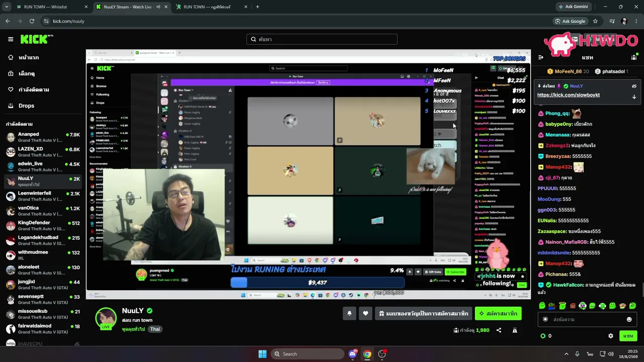Turn on notifications with the bell icon
This screenshot has width=644, height=362.
tap(350, 313)
